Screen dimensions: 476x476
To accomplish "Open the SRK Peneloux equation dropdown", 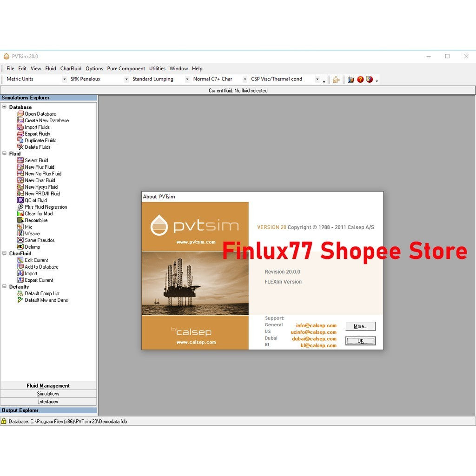I will click(126, 79).
